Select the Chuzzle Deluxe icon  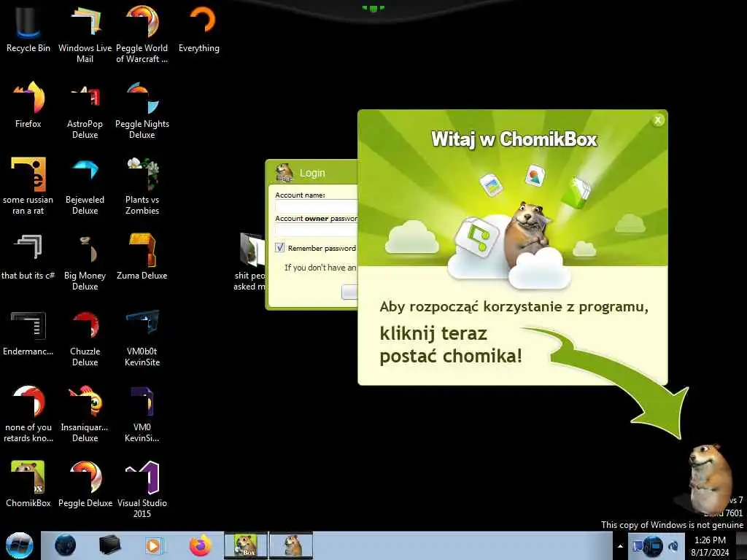pyautogui.click(x=85, y=338)
